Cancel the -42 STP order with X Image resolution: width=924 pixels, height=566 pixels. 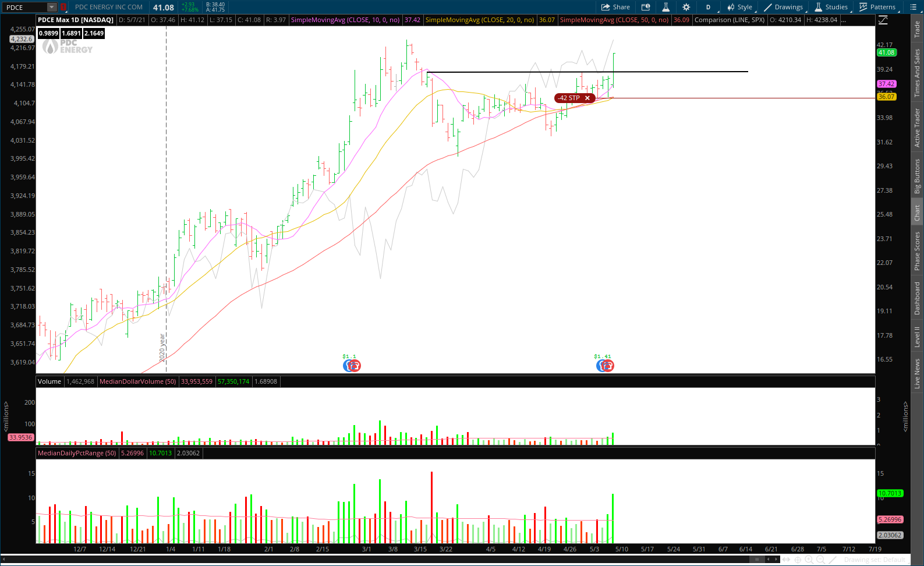(x=587, y=98)
